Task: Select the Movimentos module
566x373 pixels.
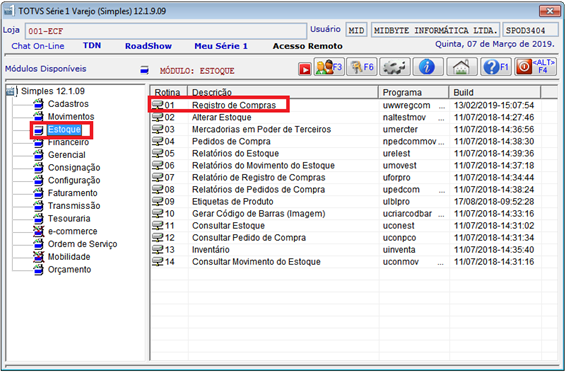Action: [x=71, y=117]
